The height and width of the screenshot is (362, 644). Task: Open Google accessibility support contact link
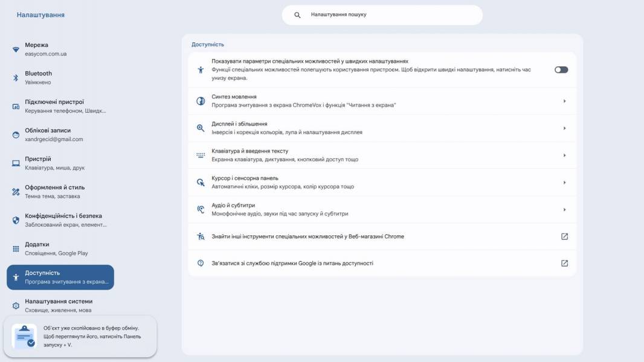click(382, 263)
